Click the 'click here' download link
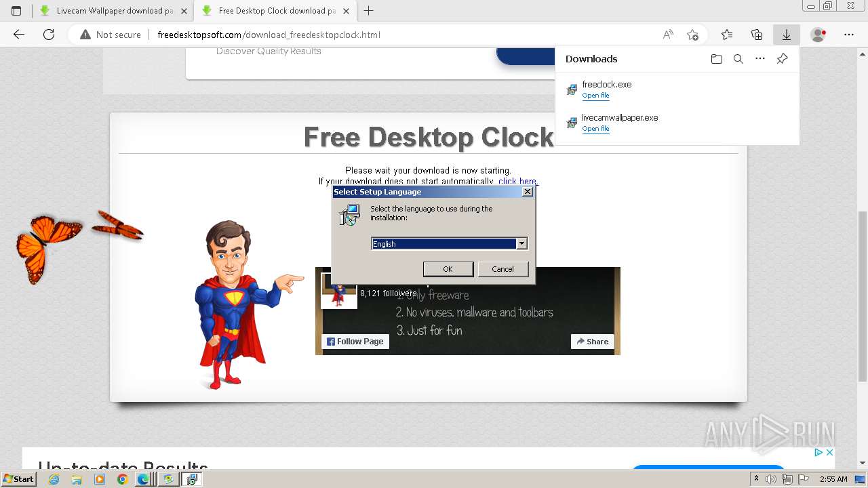 point(517,181)
